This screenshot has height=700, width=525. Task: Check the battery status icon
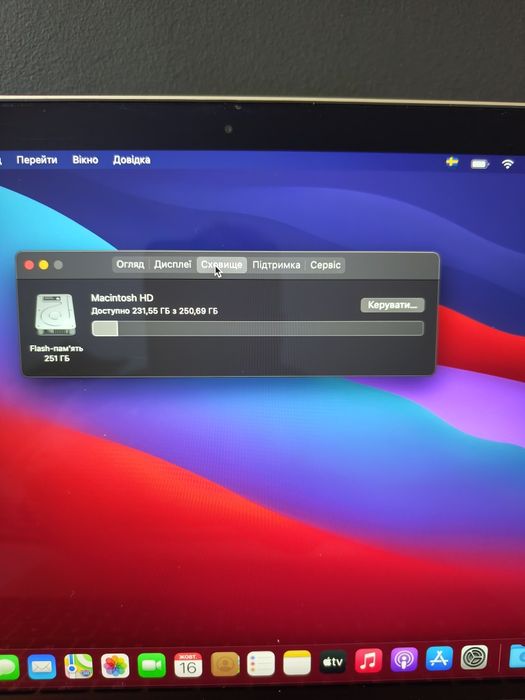tap(479, 164)
